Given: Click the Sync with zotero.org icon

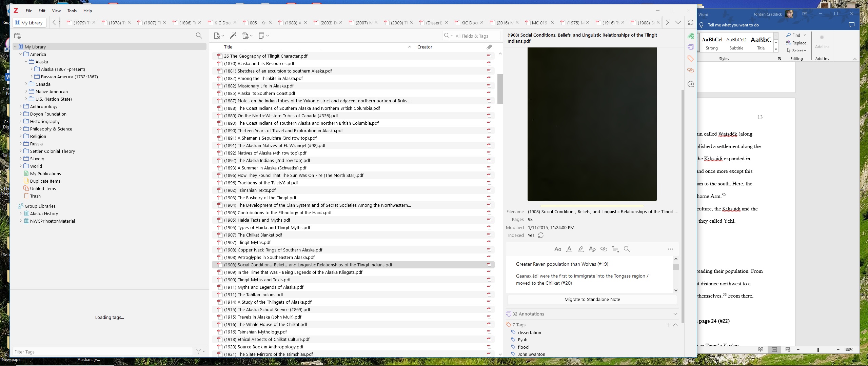Looking at the screenshot, I should pyautogui.click(x=690, y=23).
